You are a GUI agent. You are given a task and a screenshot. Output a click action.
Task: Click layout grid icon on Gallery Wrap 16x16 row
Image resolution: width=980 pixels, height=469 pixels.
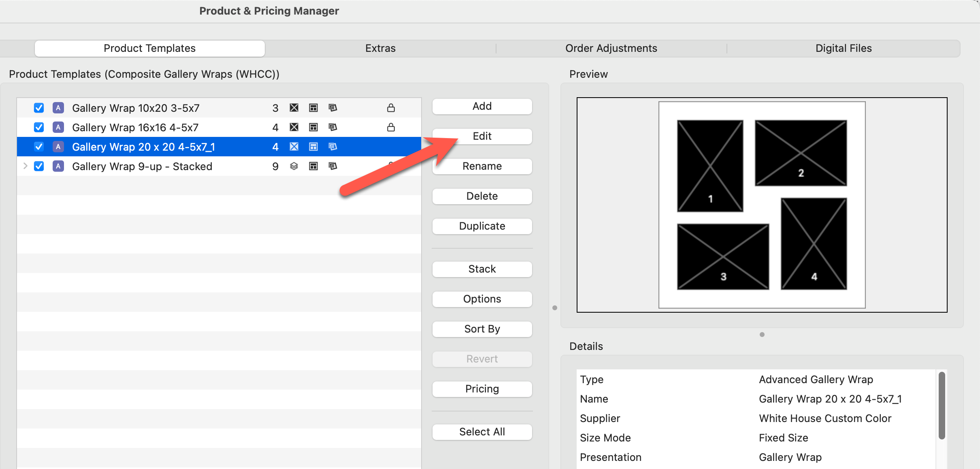pos(313,127)
